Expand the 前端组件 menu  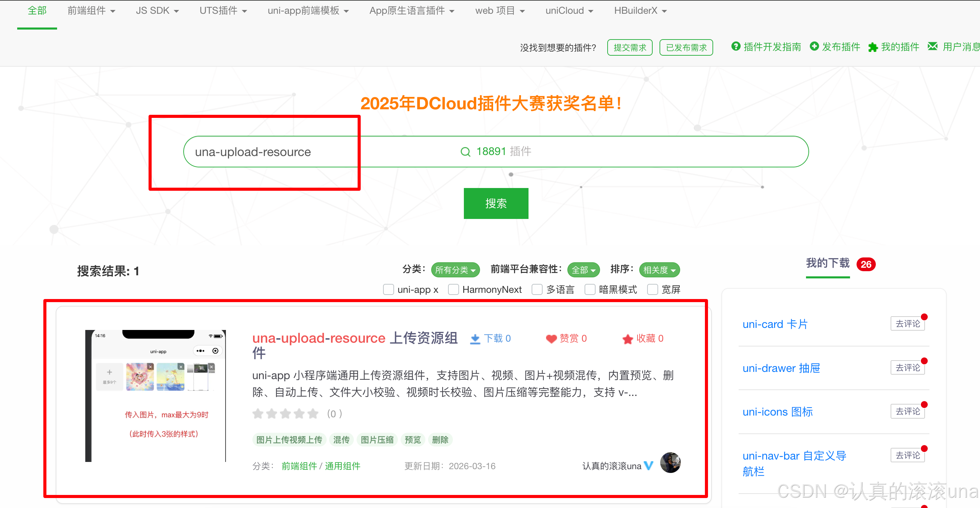point(91,11)
